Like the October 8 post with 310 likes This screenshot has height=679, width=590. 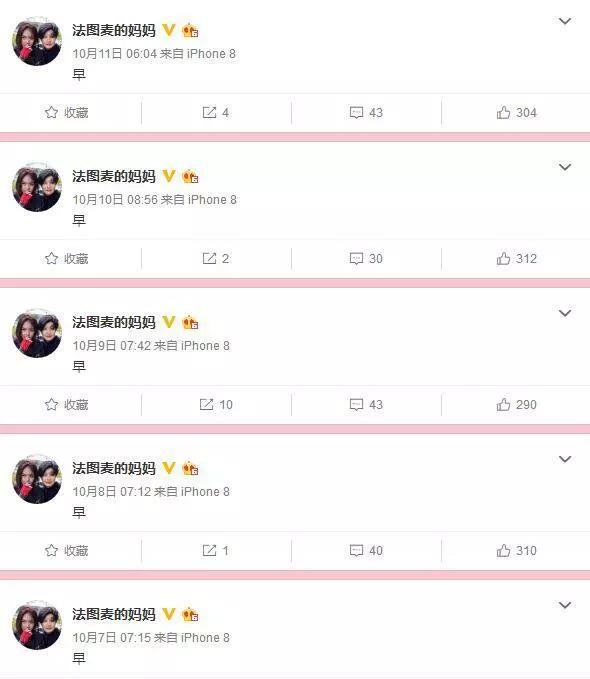516,550
